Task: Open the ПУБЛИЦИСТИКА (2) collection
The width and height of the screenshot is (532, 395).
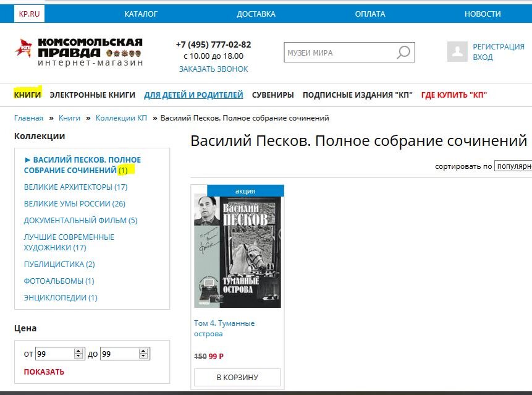Action: pyautogui.click(x=59, y=264)
